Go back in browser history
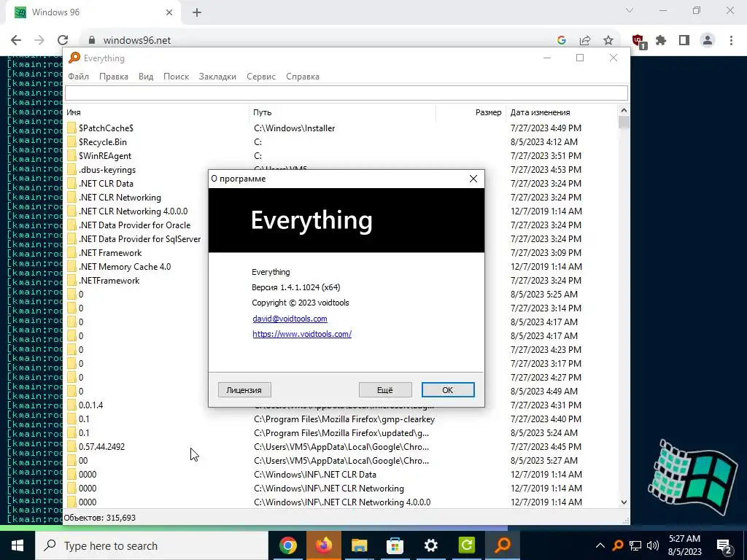 pos(16,40)
